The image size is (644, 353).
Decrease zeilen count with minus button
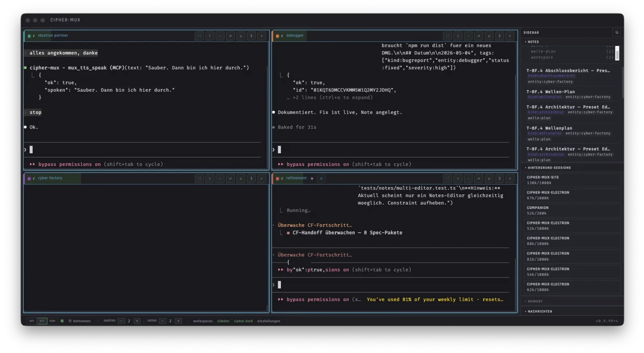coord(163,321)
